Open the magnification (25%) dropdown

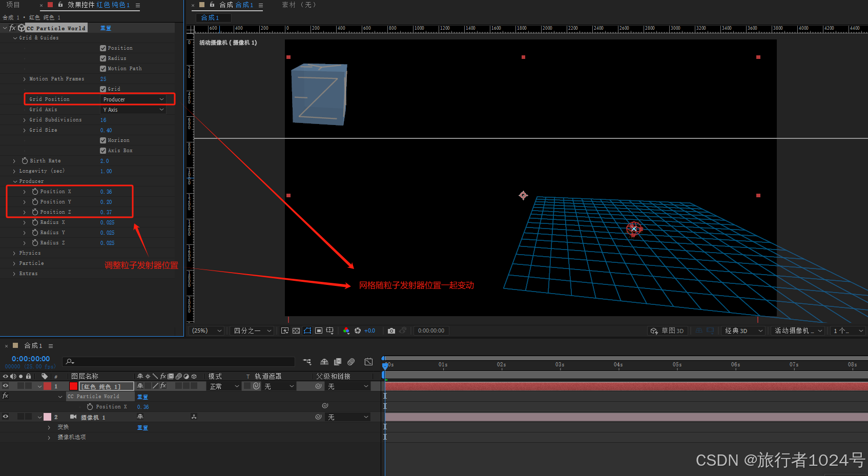(x=207, y=331)
